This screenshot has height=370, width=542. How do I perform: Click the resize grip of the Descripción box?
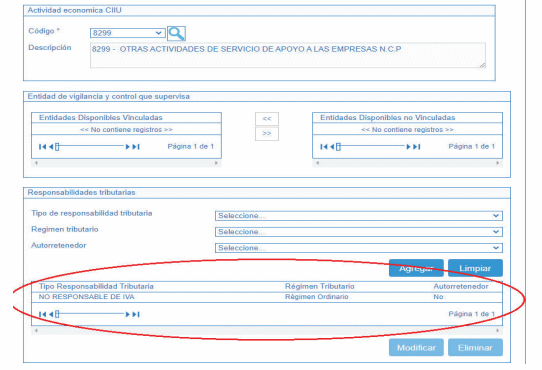pos(482,65)
